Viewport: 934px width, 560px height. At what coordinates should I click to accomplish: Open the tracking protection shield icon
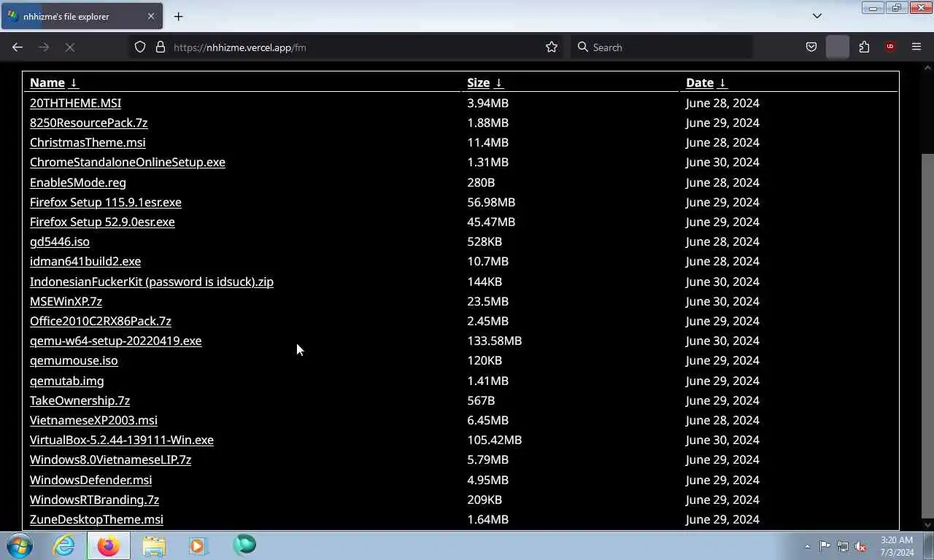click(140, 47)
